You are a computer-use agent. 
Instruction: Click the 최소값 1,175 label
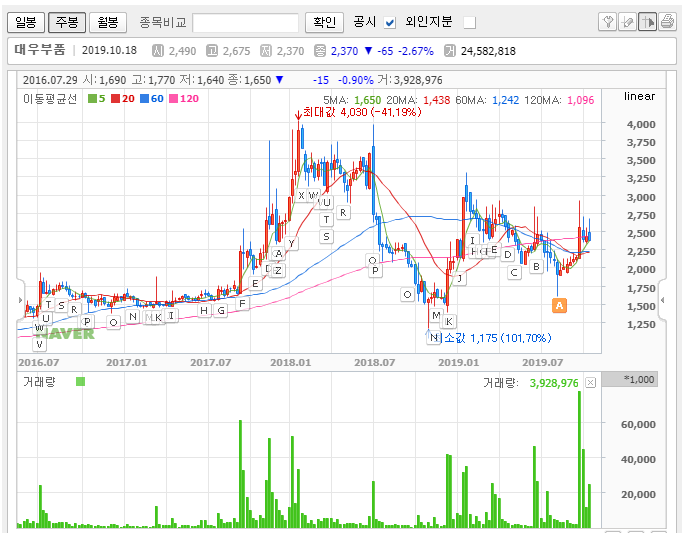pyautogui.click(x=497, y=338)
